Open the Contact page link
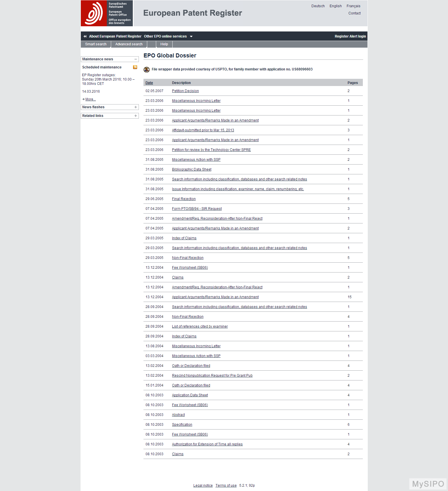The width and height of the screenshot is (448, 491). (x=354, y=13)
